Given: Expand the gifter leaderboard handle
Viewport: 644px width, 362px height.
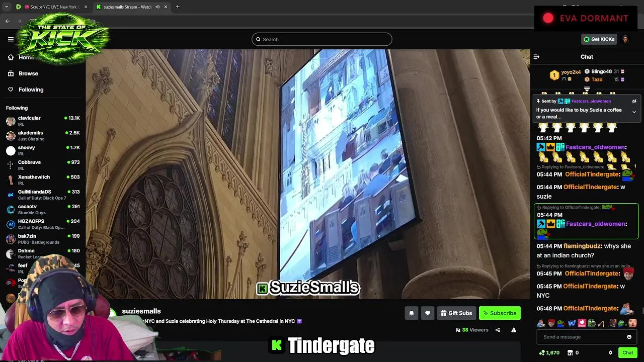Looking at the screenshot, I should coord(587,89).
